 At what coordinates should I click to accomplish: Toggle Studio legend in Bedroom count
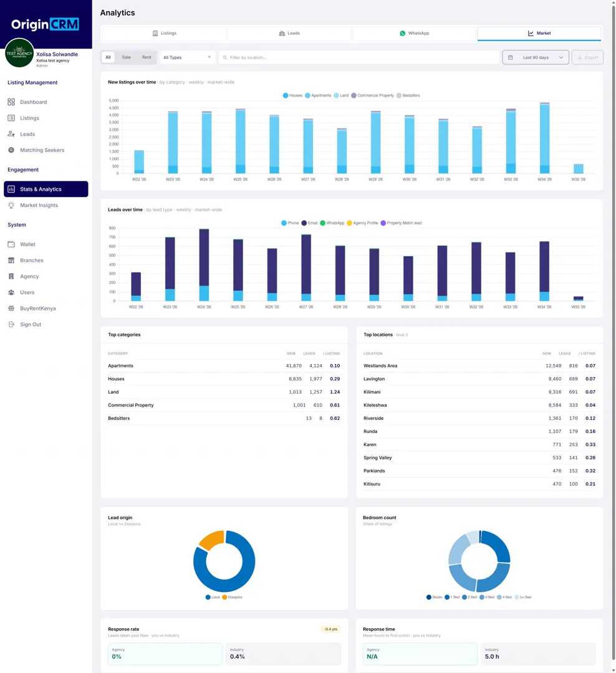pos(435,598)
